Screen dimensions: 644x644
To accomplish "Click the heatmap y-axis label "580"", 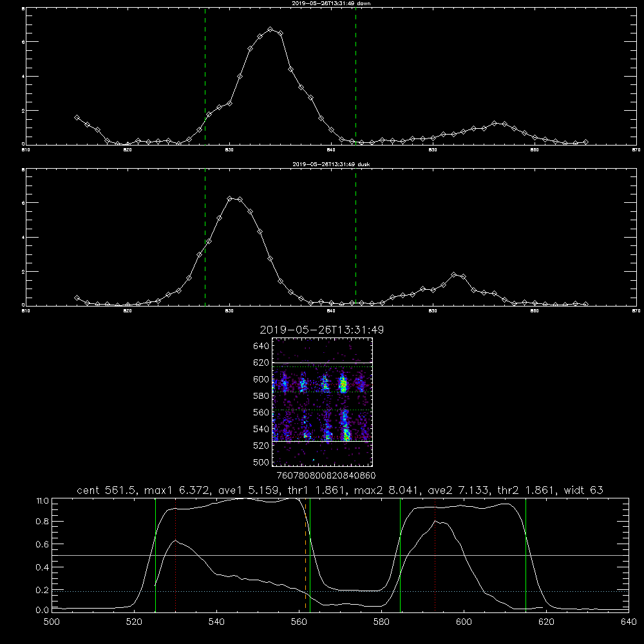I will [261, 396].
